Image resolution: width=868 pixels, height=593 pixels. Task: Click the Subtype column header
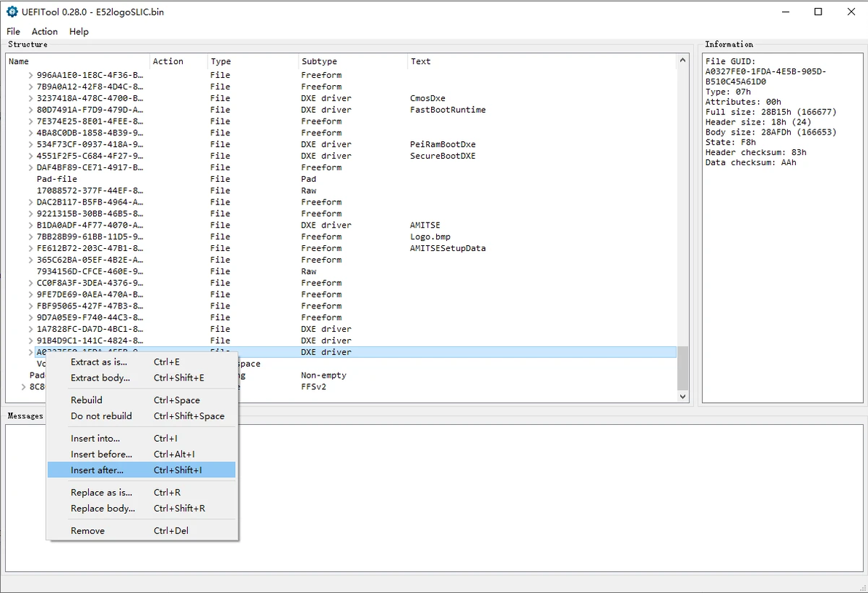(352, 61)
